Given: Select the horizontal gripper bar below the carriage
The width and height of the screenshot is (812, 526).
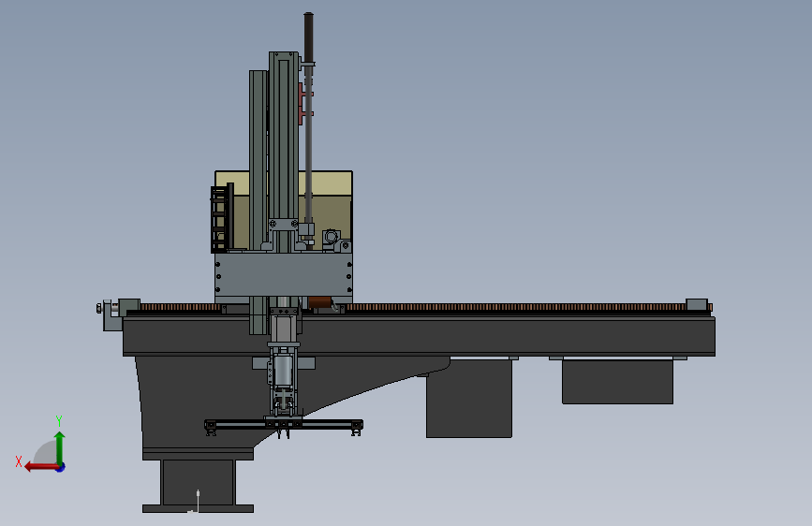Looking at the screenshot, I should (283, 425).
